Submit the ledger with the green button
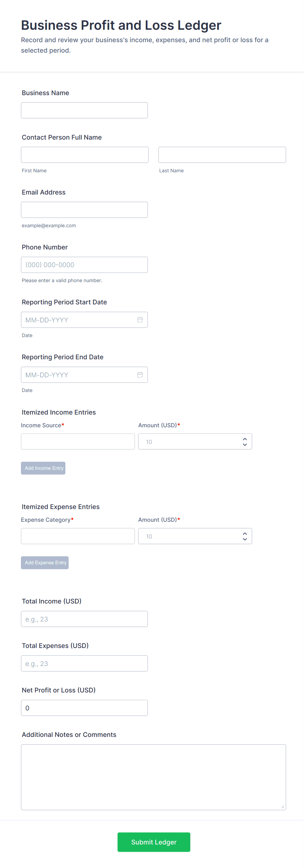 point(154,842)
